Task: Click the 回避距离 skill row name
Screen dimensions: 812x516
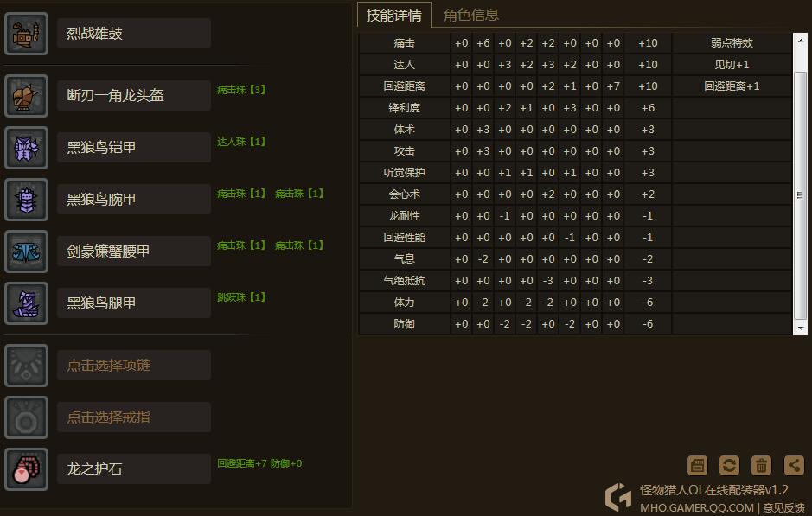Action: click(x=404, y=86)
